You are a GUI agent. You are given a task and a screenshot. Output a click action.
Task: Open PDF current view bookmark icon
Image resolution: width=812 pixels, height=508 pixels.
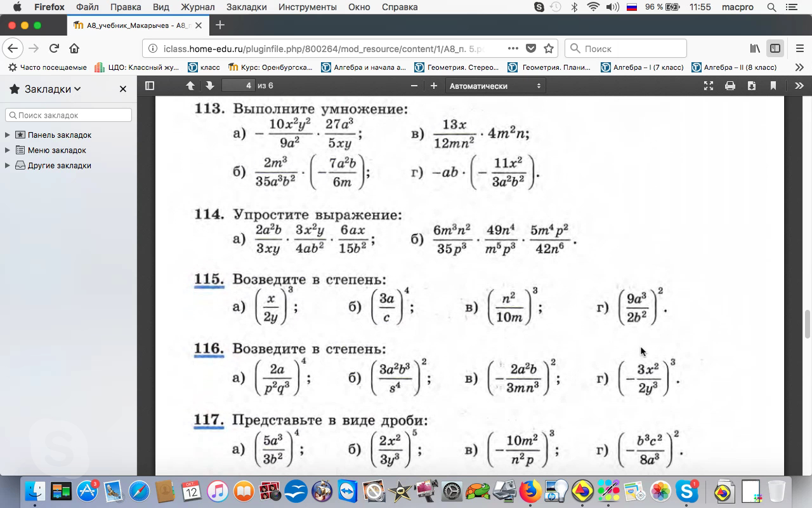773,86
